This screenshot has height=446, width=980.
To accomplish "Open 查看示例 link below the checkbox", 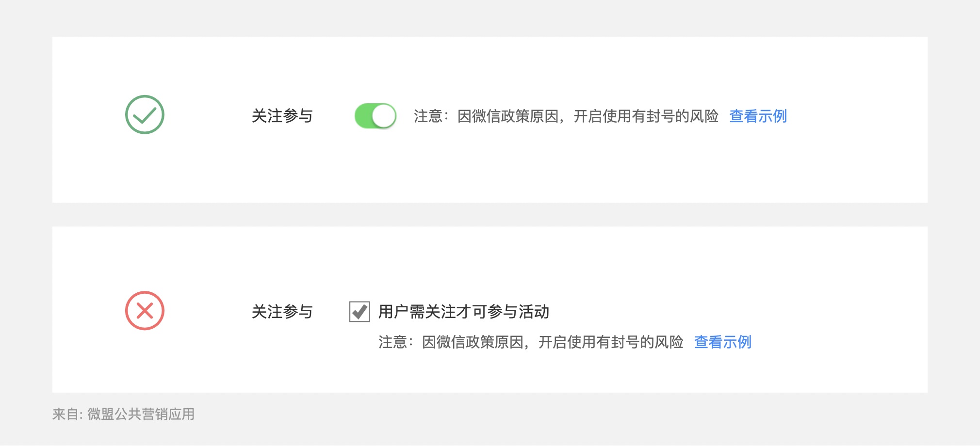I will click(x=722, y=342).
